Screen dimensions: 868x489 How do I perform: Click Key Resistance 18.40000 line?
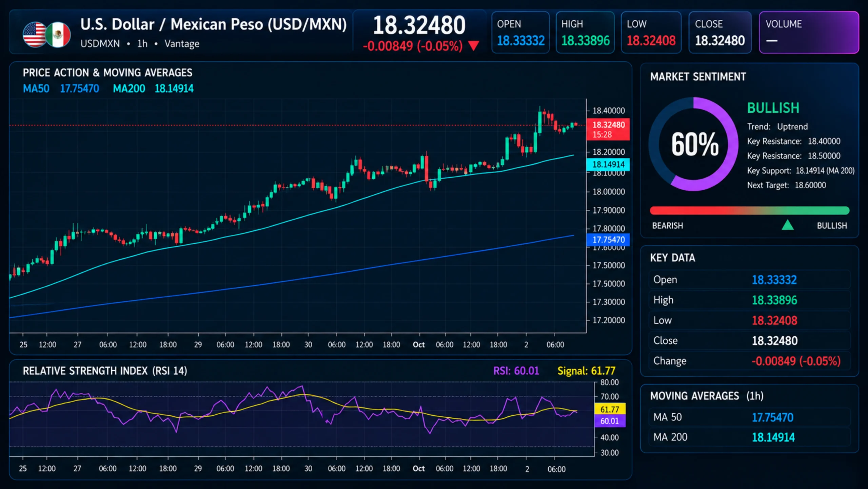click(794, 141)
